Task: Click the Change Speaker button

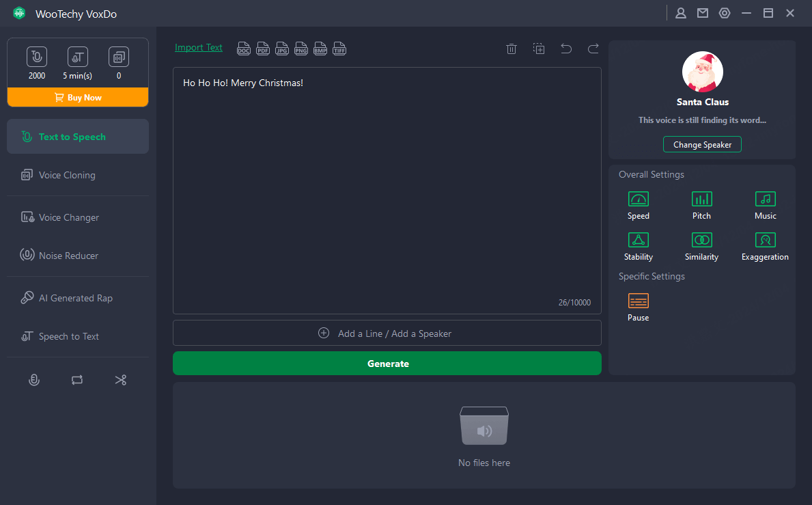Action: pos(702,145)
